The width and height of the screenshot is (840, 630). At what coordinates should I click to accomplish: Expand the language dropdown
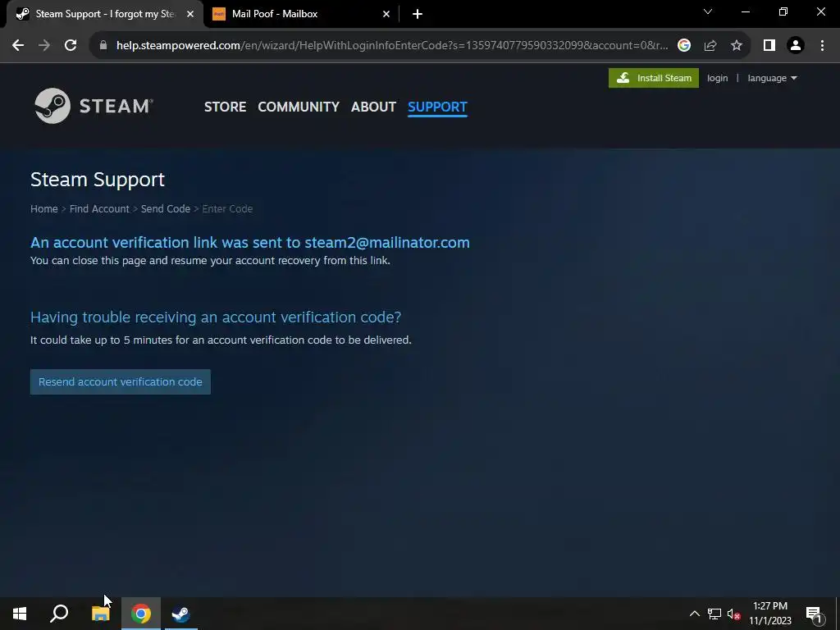772,78
